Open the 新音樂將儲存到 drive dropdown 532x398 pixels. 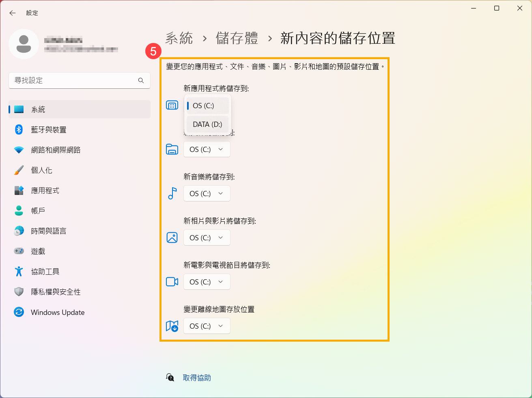(207, 193)
